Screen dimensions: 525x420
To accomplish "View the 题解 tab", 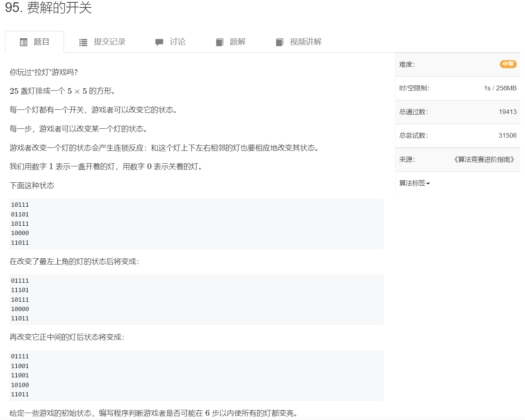I will (231, 42).
